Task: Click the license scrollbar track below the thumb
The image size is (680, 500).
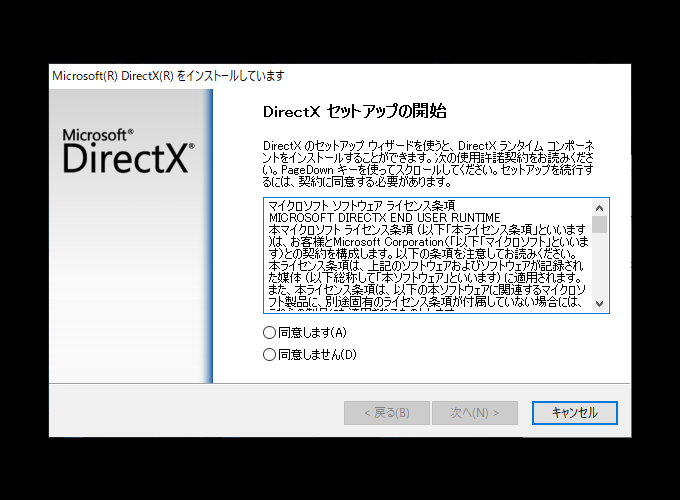Action: tap(600, 265)
